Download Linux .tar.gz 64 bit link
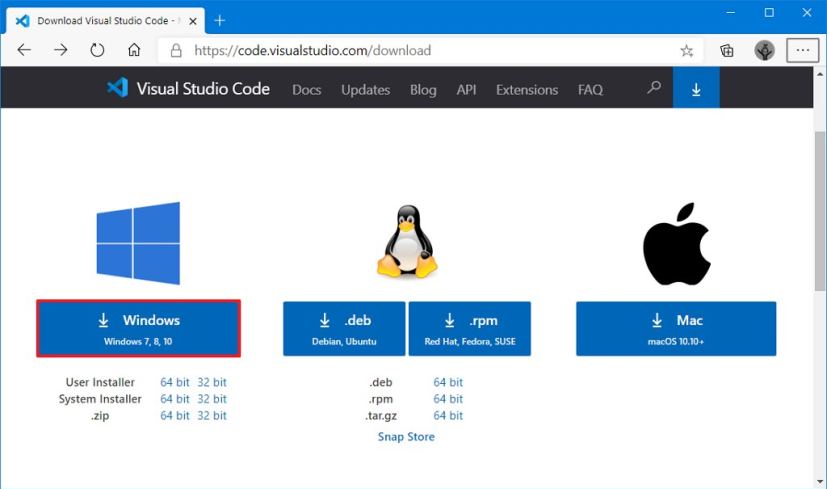Viewport: 827px width, 489px height. click(448, 416)
